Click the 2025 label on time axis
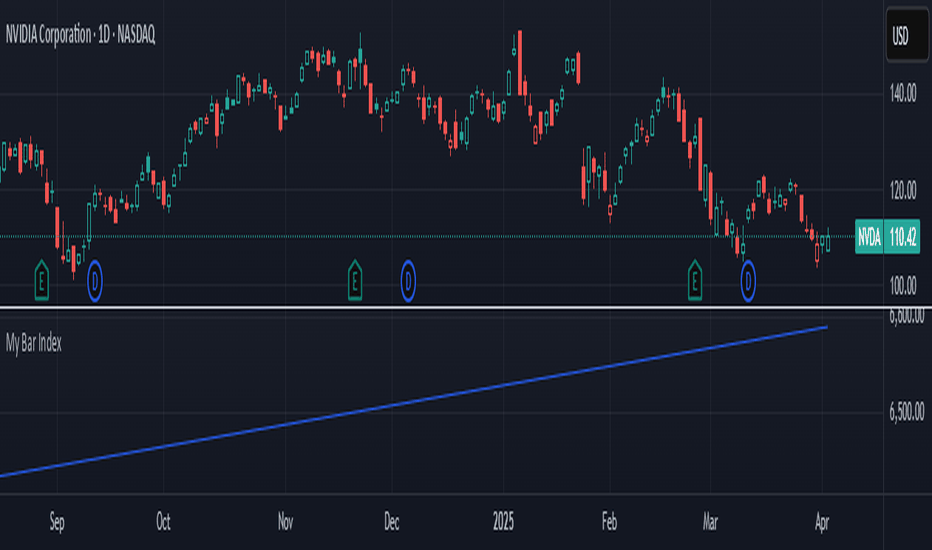This screenshot has width=932, height=550. coord(503,522)
